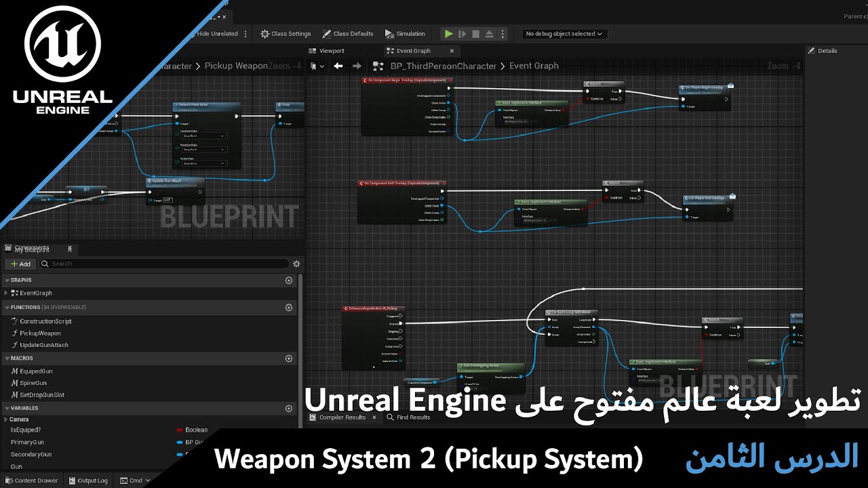Switch to the Compiler Results tab
868x488 pixels.
click(x=342, y=417)
